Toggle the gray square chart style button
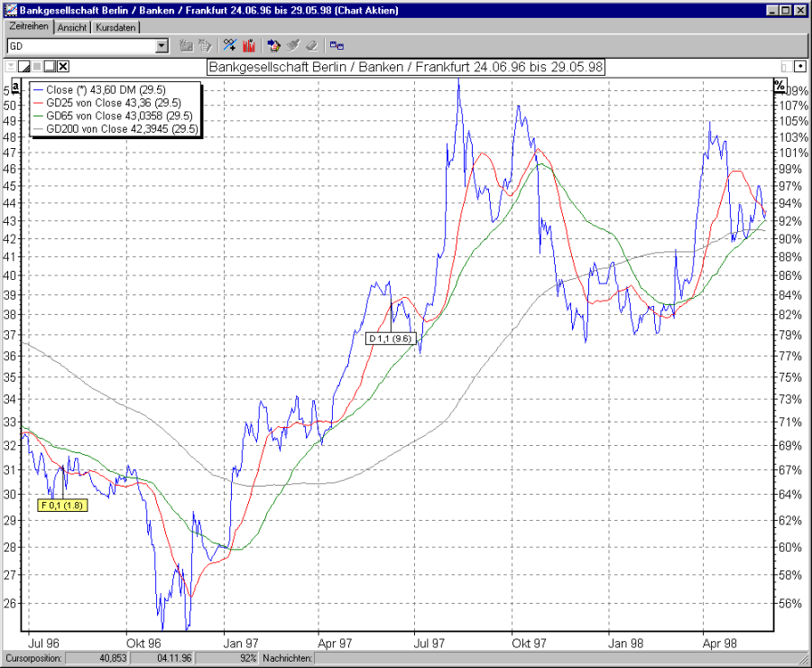This screenshot has height=668, width=812. point(37,66)
